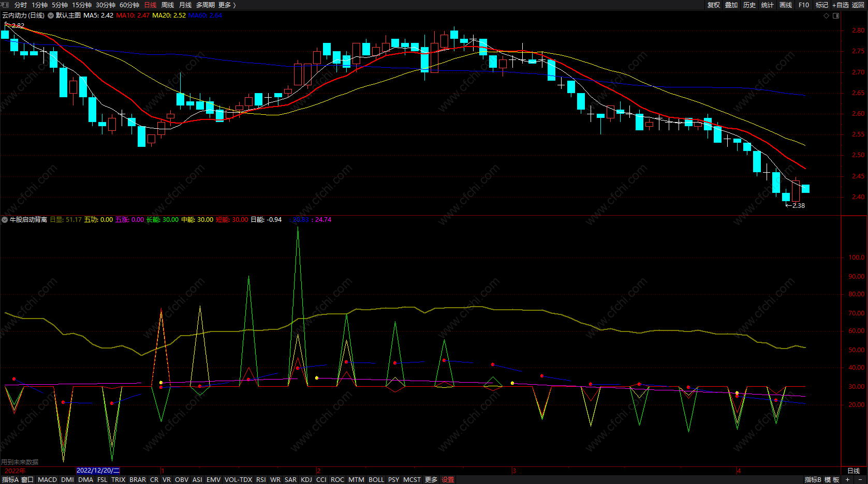Viewport: 868px width, 484px height.
Task: Expand 更多 timeframe options at top
Action: 227,5
